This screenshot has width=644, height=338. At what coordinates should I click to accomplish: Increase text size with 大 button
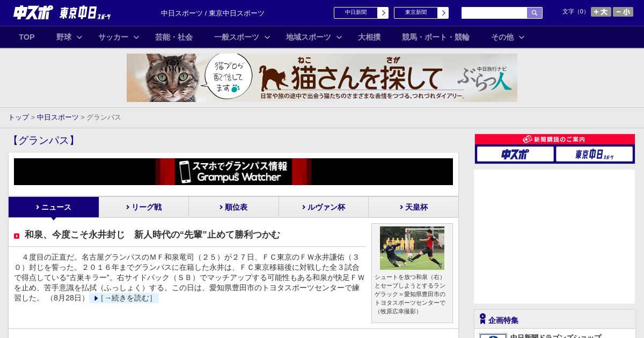click(601, 12)
